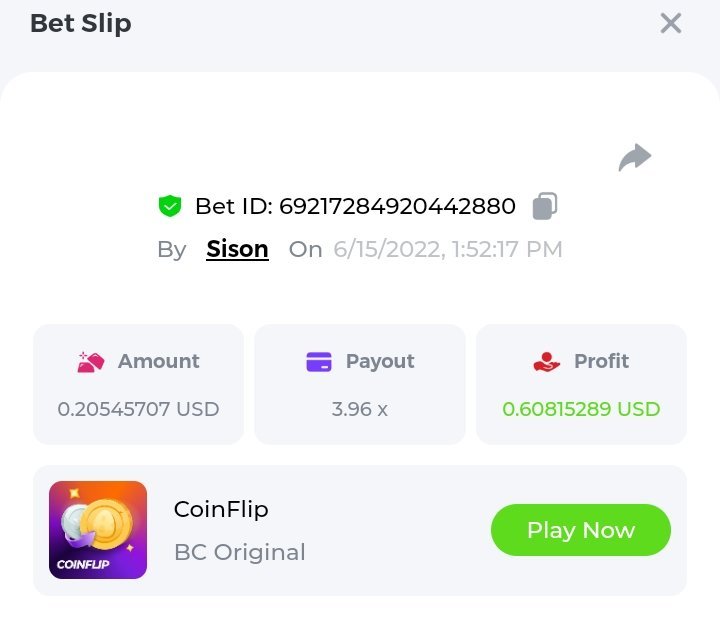Viewport: 720px width, 619px height.
Task: Click the green verified shield icon
Action: [170, 206]
